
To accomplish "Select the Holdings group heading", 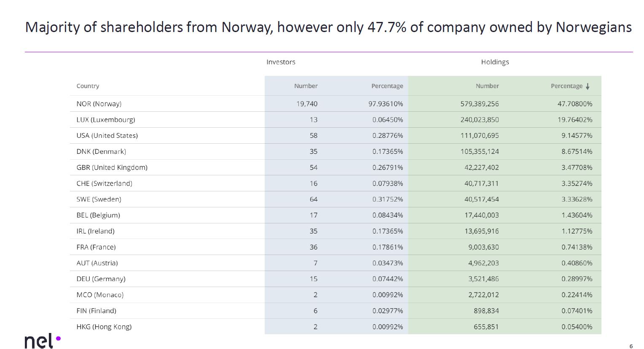I will click(x=495, y=62).
